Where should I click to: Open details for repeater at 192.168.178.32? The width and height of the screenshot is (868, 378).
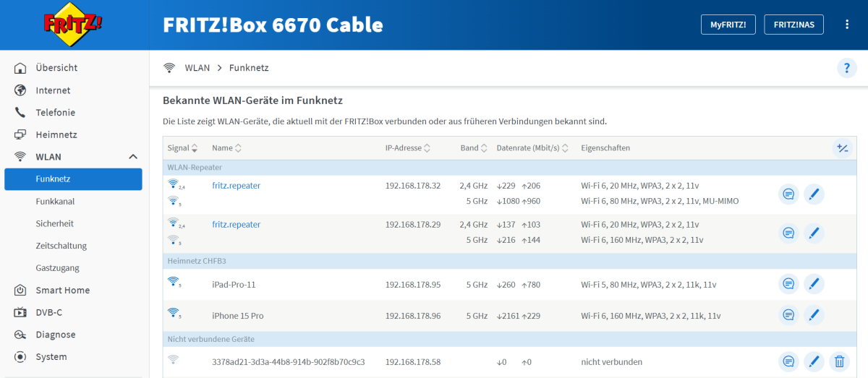(x=788, y=194)
